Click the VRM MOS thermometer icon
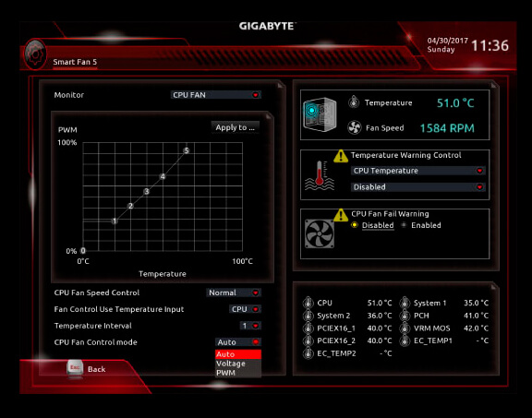 click(405, 328)
